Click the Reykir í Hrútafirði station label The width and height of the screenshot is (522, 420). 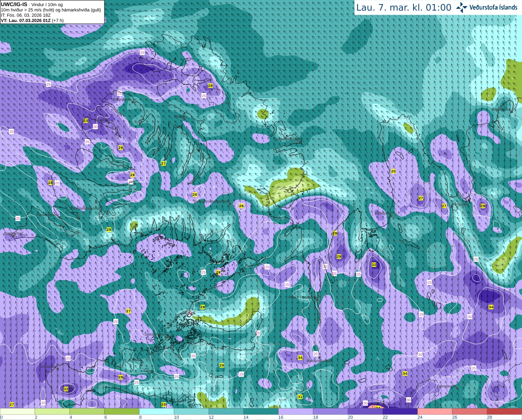[302, 297]
